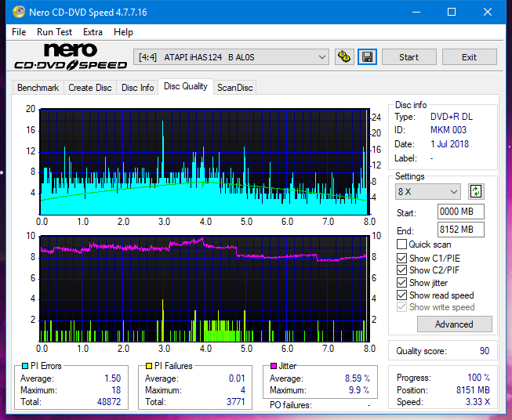Click the date 1 Jul 2018 value
The height and width of the screenshot is (420, 512).
(449, 144)
